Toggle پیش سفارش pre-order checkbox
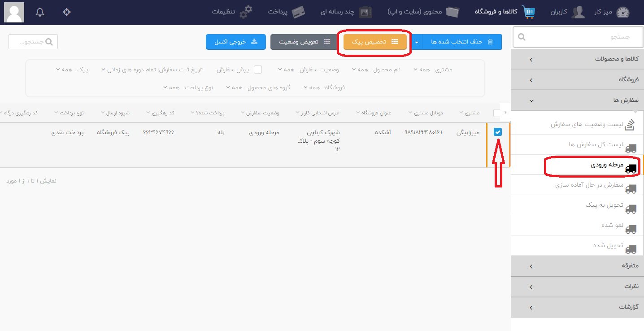 258,70
